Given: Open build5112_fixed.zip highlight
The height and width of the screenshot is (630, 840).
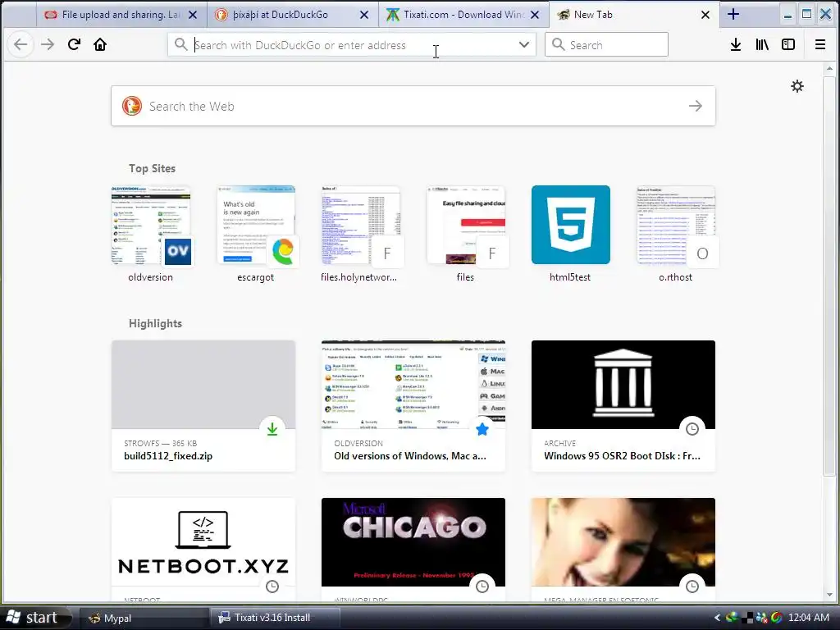Looking at the screenshot, I should coord(203,405).
